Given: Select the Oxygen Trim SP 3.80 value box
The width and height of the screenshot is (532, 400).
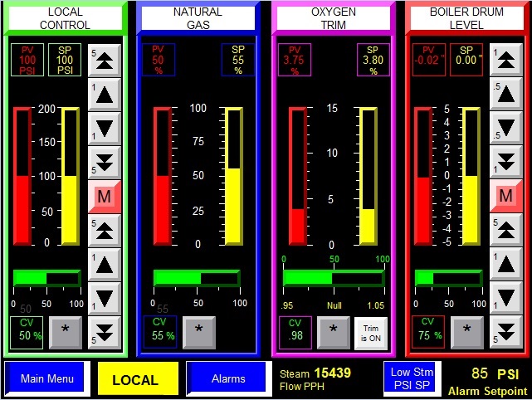Looking at the screenshot, I should click(373, 60).
